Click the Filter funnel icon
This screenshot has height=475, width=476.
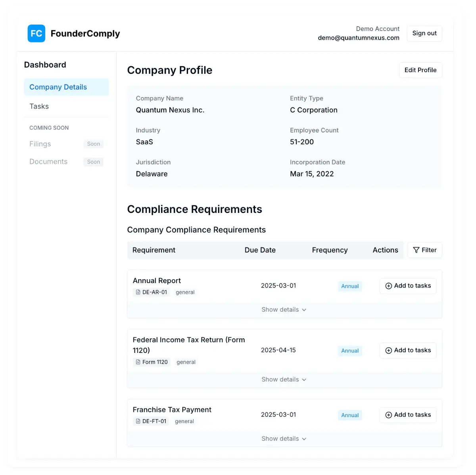(x=416, y=250)
